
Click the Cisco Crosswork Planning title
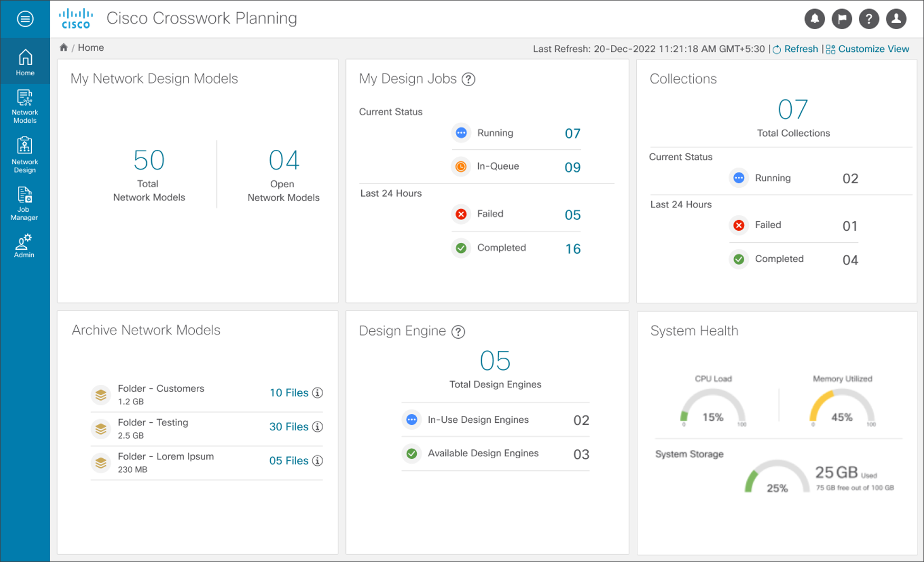(202, 19)
